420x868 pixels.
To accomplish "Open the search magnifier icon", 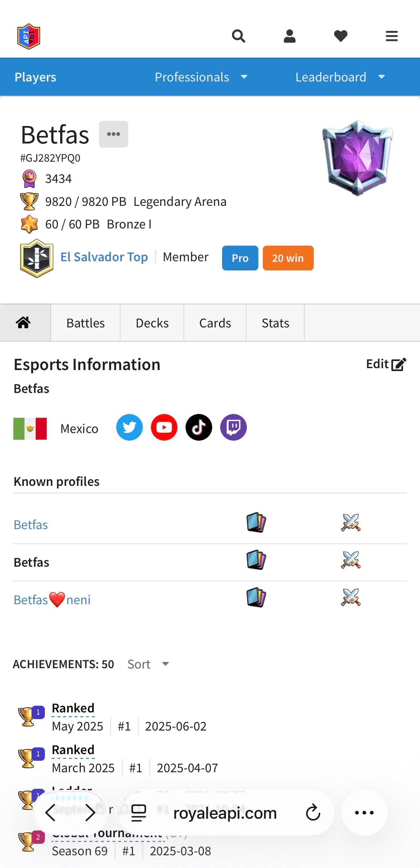I will [238, 36].
